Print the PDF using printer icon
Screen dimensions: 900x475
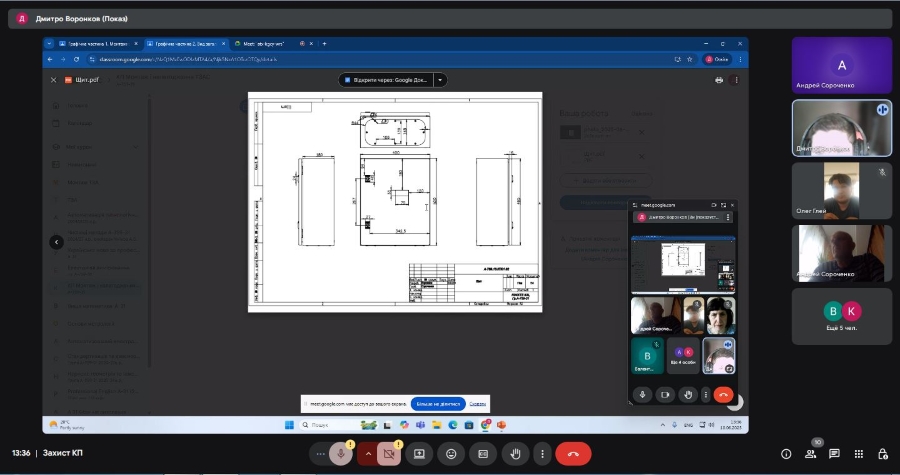tap(719, 80)
